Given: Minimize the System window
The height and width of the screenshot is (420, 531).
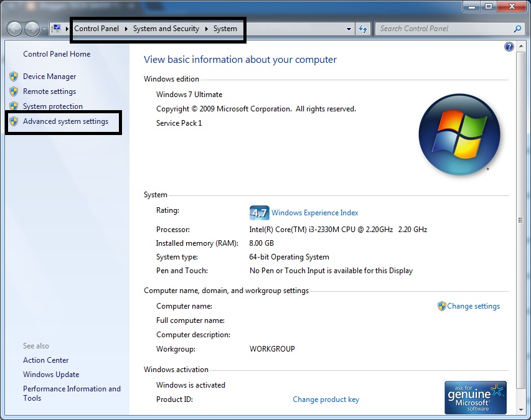Looking at the screenshot, I should [472, 6].
